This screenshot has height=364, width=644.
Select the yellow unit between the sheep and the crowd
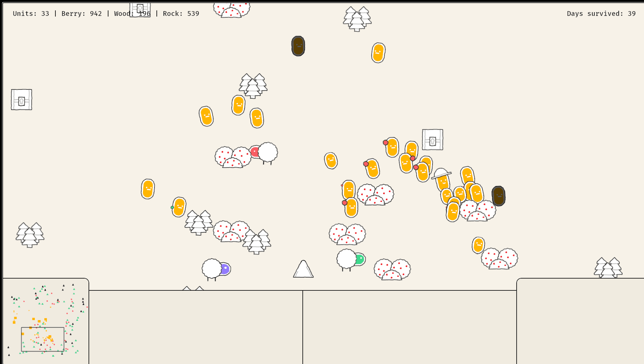(x=331, y=160)
